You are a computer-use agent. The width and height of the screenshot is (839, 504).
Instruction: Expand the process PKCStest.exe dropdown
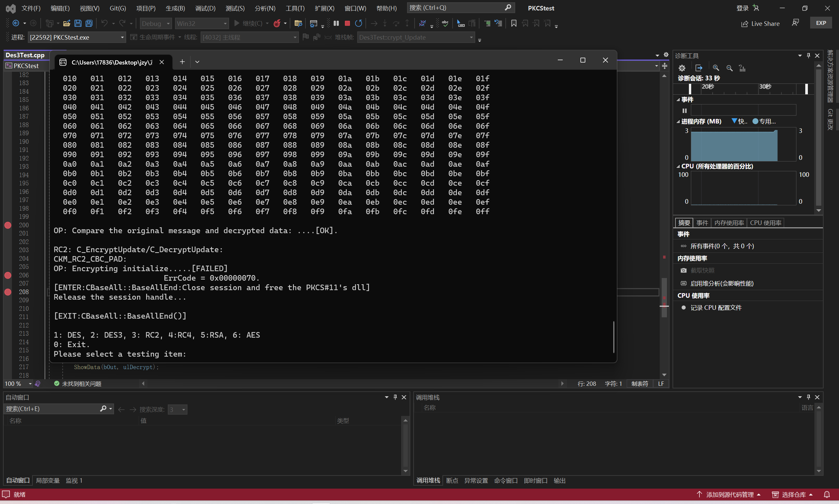pyautogui.click(x=122, y=37)
